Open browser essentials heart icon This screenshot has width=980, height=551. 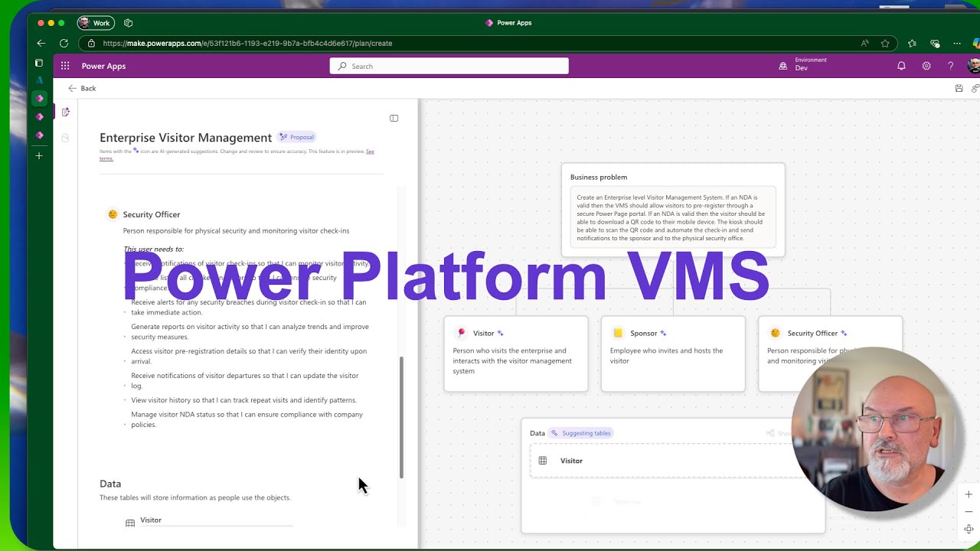point(935,44)
